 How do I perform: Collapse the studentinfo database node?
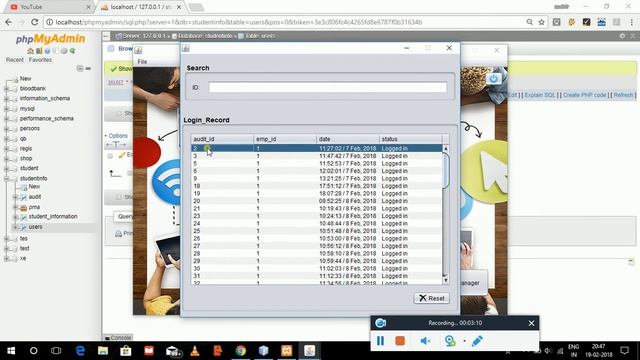click(x=6, y=178)
